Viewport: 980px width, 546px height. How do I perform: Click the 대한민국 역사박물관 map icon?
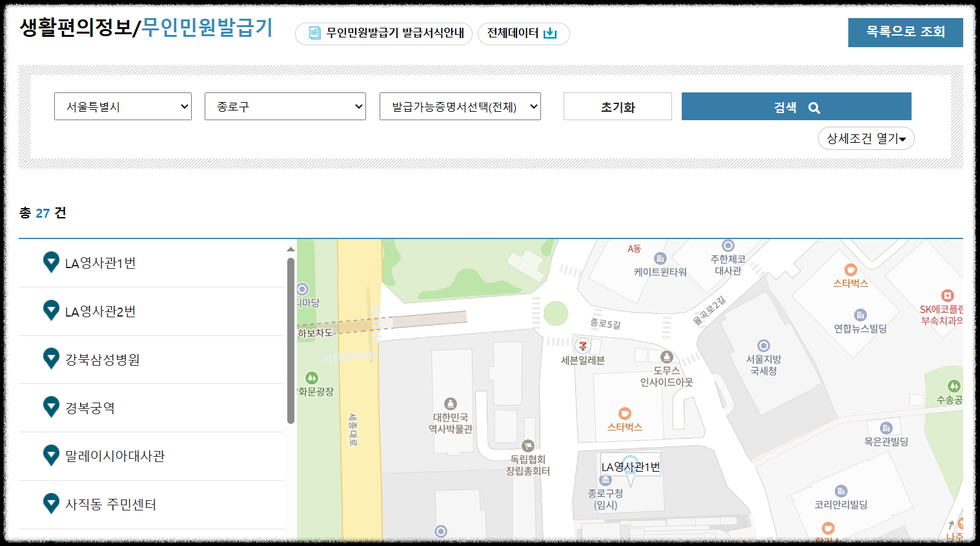pyautogui.click(x=451, y=404)
